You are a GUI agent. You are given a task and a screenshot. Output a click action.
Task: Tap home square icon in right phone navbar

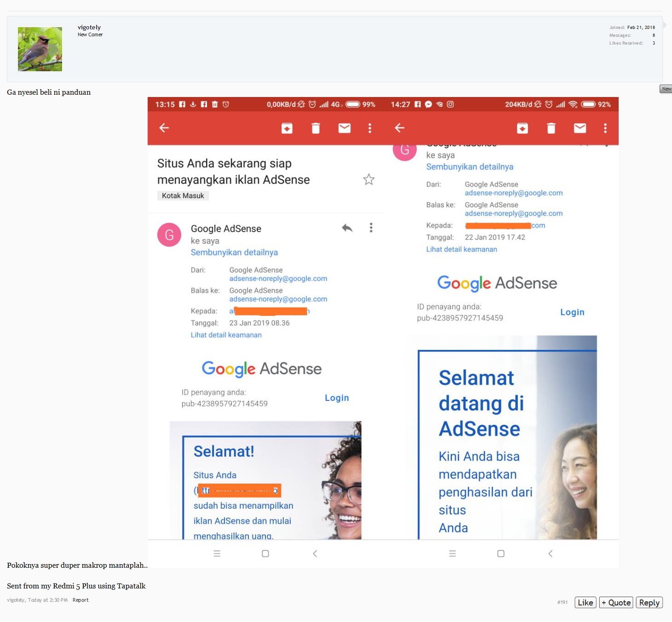(501, 554)
